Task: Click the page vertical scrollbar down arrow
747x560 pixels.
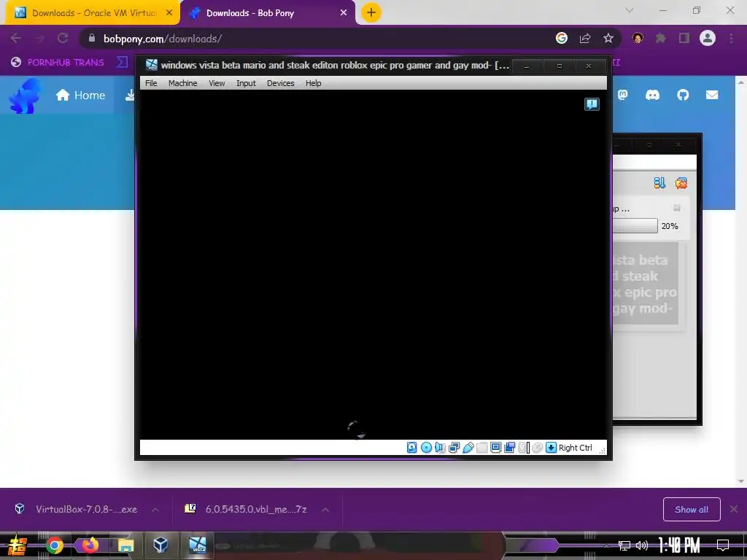Action: pos(741,481)
